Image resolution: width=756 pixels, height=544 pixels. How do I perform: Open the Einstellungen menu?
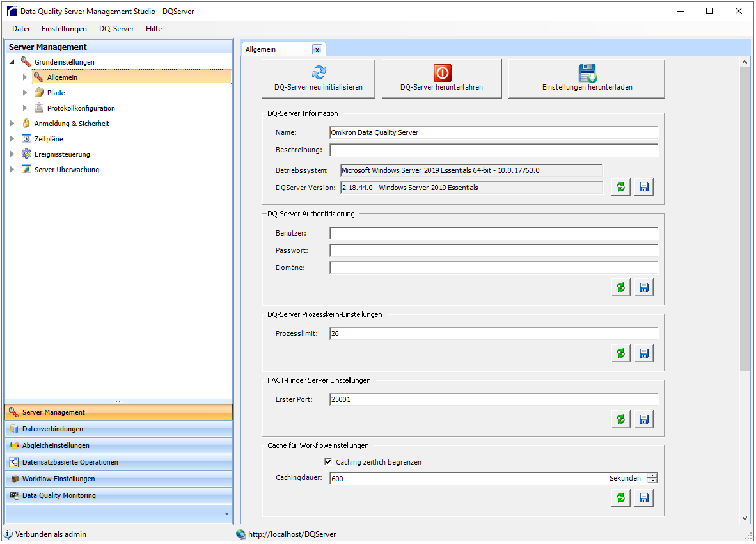pos(64,28)
